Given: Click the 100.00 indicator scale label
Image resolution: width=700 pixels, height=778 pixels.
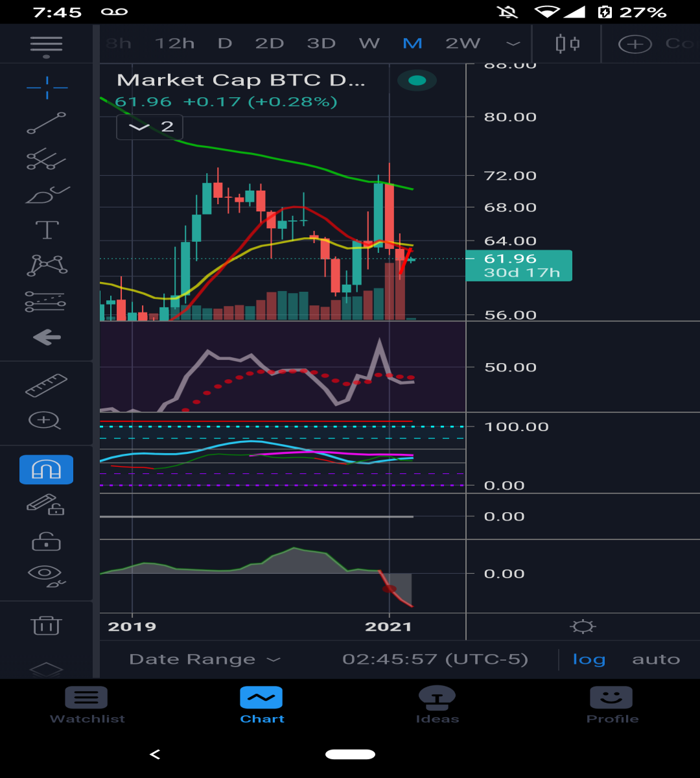Looking at the screenshot, I should coord(517,427).
